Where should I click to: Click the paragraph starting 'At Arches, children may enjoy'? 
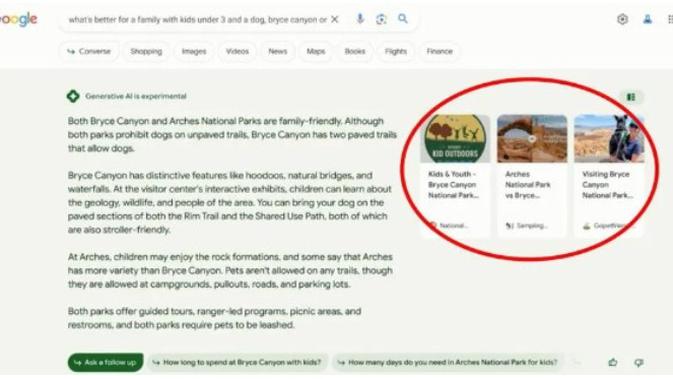pyautogui.click(x=230, y=270)
